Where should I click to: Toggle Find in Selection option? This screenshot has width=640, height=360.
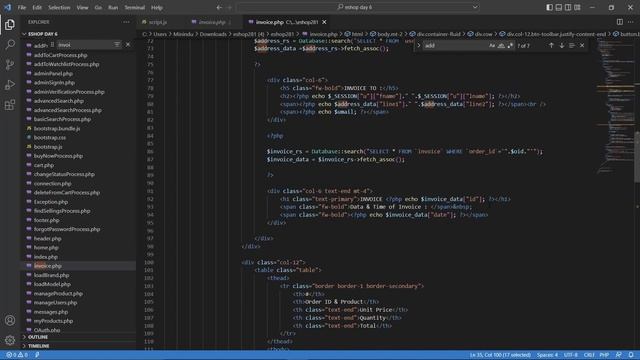(x=572, y=45)
